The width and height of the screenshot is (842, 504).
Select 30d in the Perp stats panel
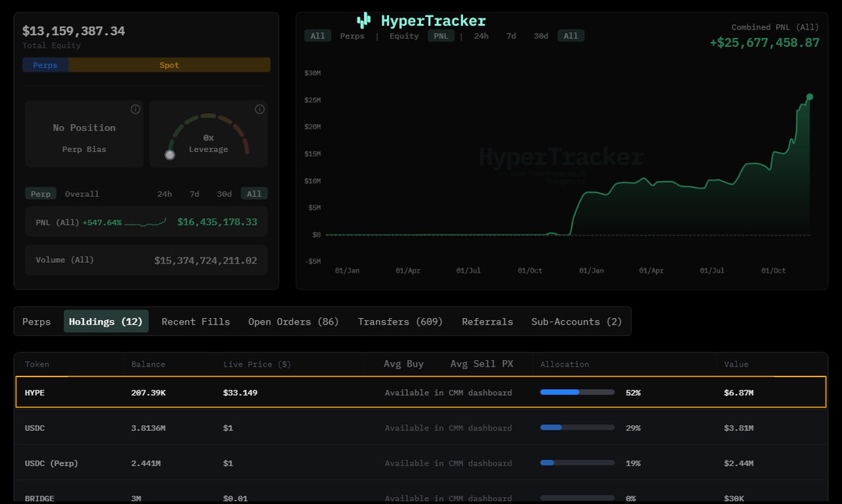tap(224, 193)
